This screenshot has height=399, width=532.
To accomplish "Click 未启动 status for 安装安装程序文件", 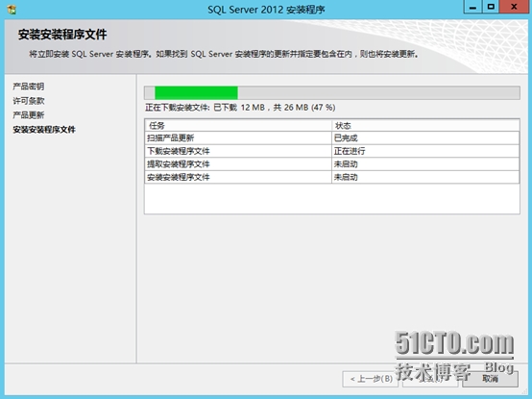I will [x=425, y=177].
